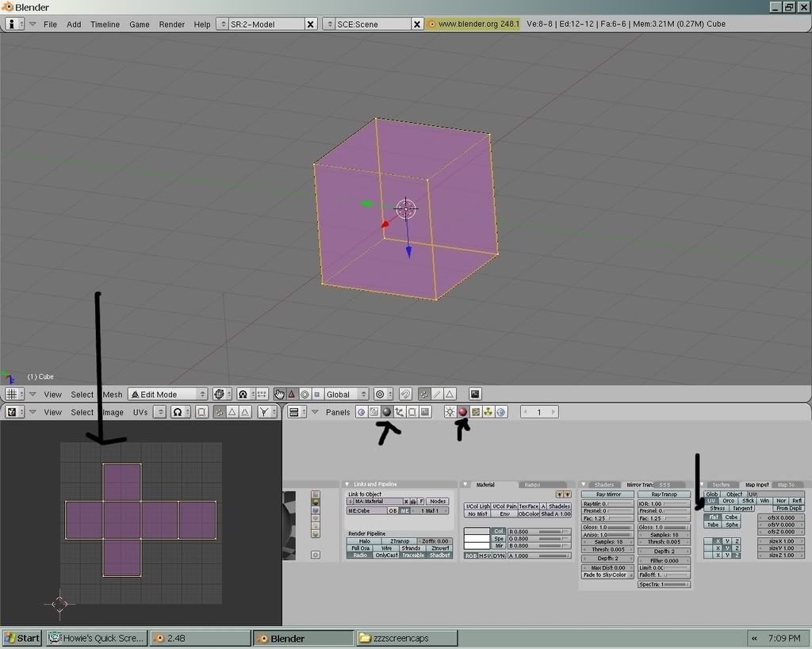Toggle the Traceable render pipeline option
Viewport: 812px width, 649px height.
tap(413, 555)
